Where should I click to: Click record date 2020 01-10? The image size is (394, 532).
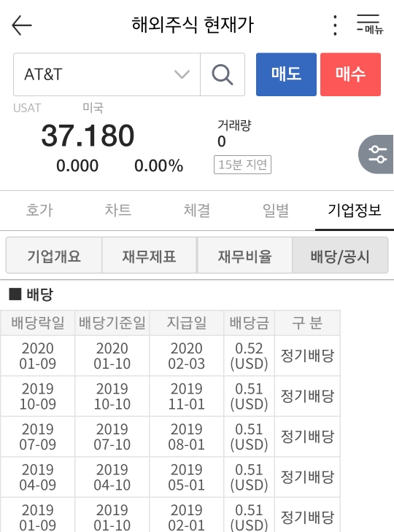click(112, 356)
